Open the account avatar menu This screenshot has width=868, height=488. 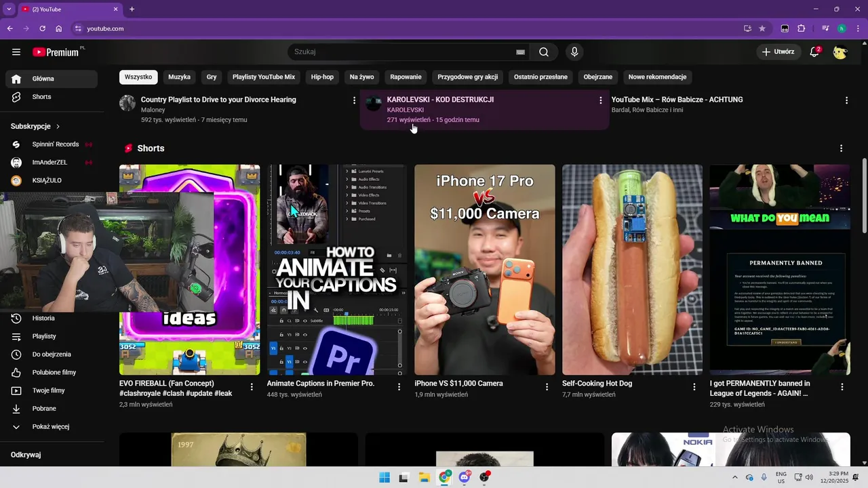(840, 52)
